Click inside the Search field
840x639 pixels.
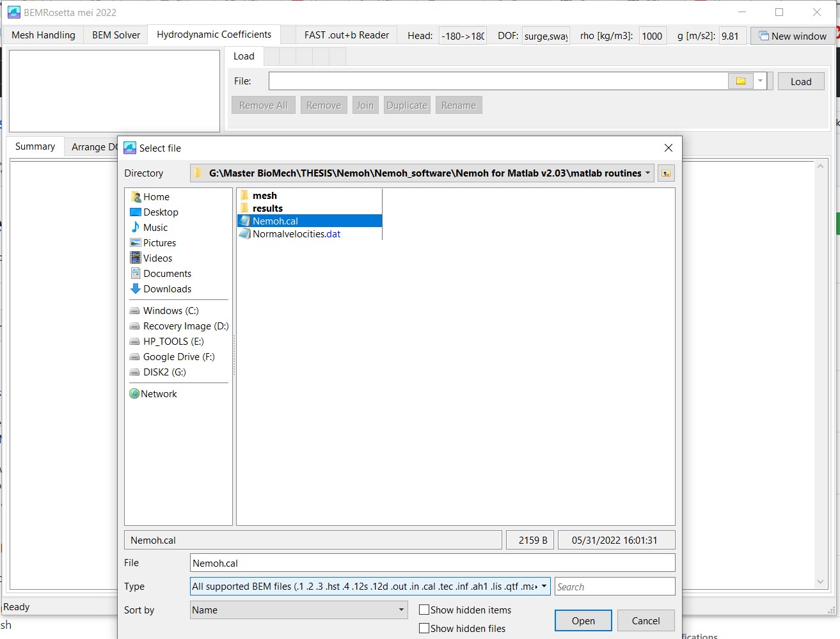pyautogui.click(x=614, y=586)
